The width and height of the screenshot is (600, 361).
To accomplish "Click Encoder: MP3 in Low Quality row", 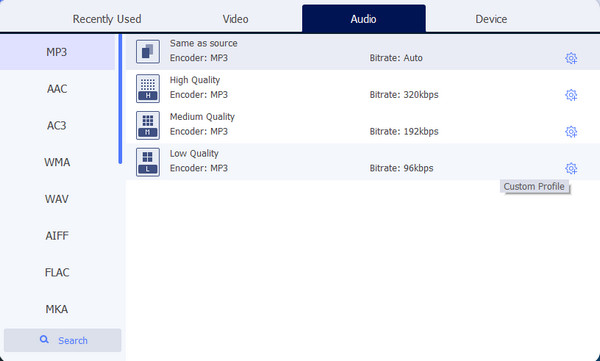I will (199, 168).
